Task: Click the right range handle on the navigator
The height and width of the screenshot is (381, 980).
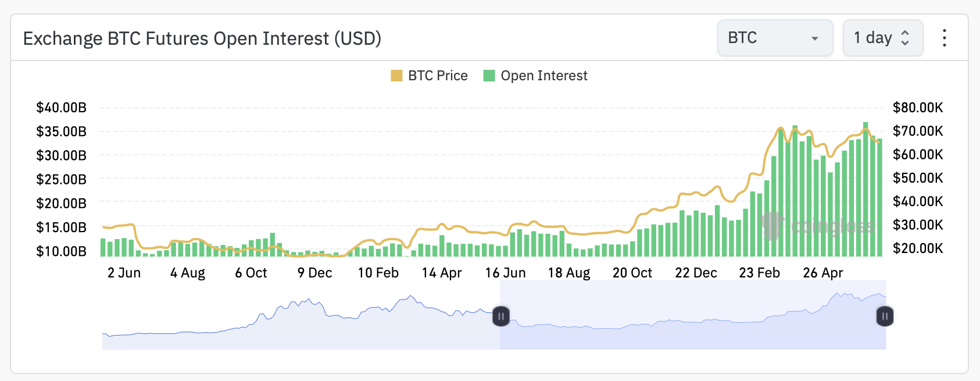Action: (x=884, y=316)
